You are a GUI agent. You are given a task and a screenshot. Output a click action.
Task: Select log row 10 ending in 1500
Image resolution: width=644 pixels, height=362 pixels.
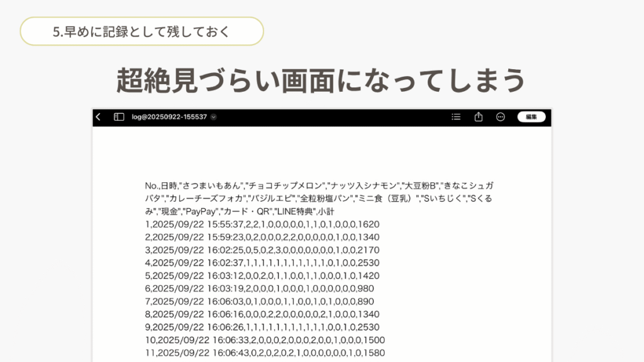coord(265,340)
